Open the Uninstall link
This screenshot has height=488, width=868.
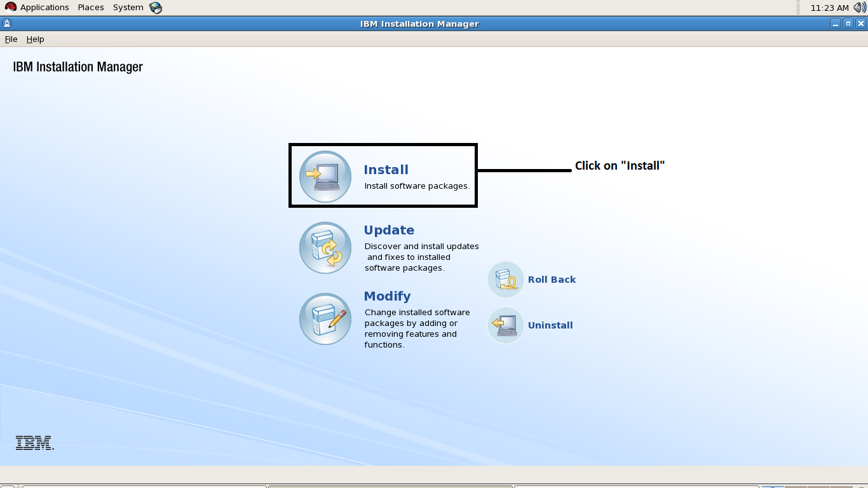(x=550, y=325)
